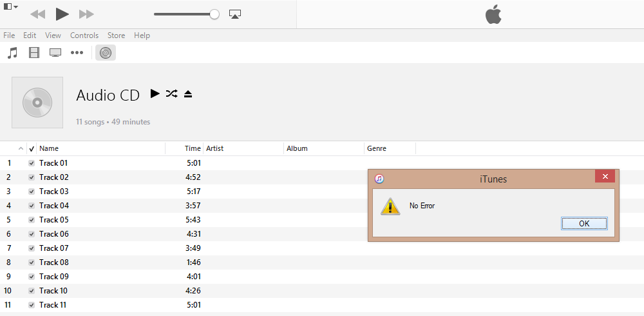Click the iTunes logo in dialog title

click(x=379, y=179)
